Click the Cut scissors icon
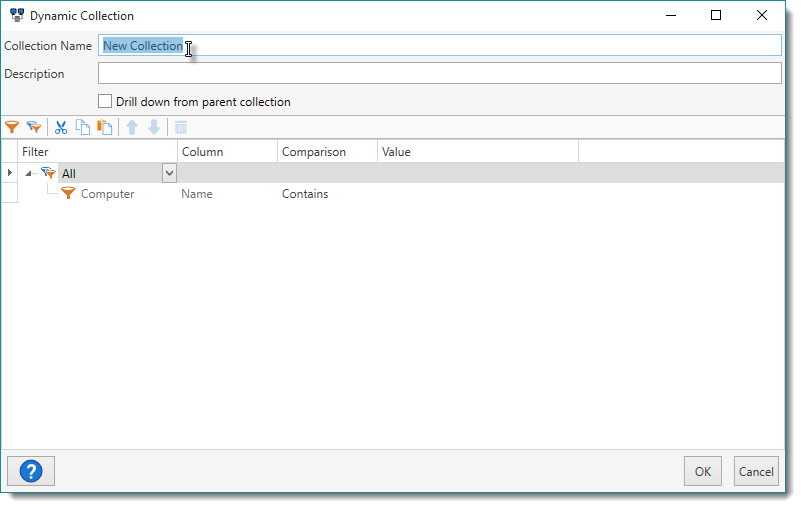This screenshot has height=508, width=801. coord(61,127)
